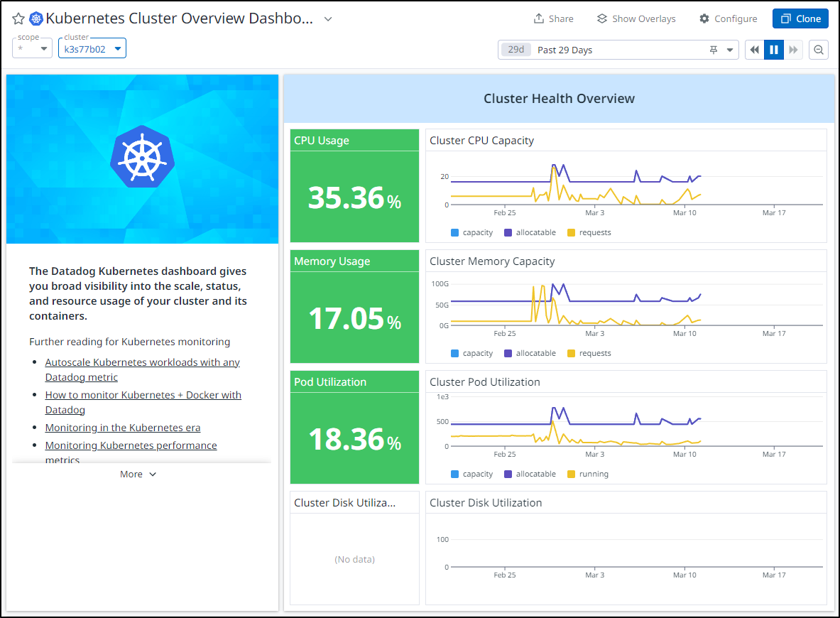The width and height of the screenshot is (840, 618).
Task: Toggle capacity series in Cluster CPU Capacity legend
Action: pyautogui.click(x=472, y=232)
